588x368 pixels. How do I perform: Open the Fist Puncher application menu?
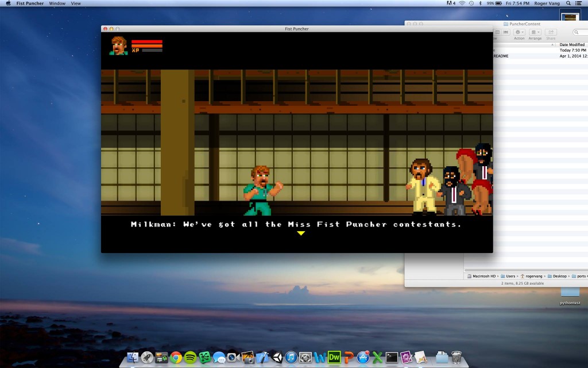click(30, 3)
